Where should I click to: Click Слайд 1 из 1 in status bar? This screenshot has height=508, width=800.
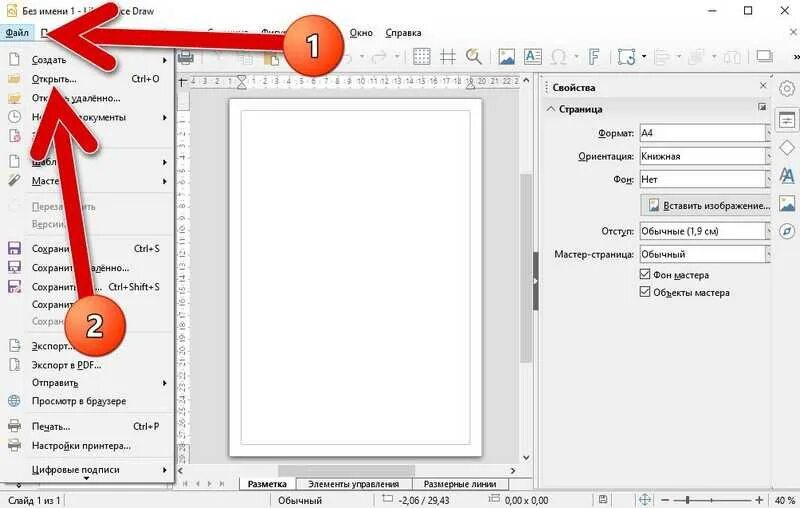34,500
